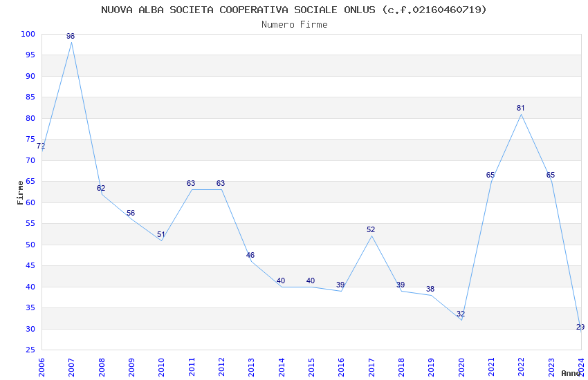The width and height of the screenshot is (588, 380).
Task: Click the 30 value on the y-axis
Action: point(30,329)
